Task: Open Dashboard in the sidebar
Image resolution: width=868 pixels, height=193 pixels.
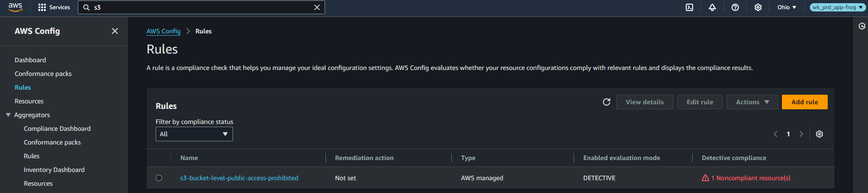Action: (30, 60)
